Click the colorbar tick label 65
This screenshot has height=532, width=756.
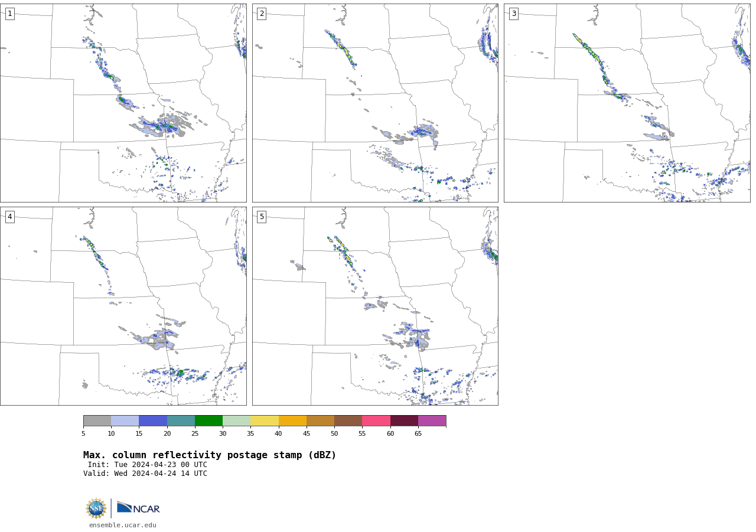click(418, 433)
